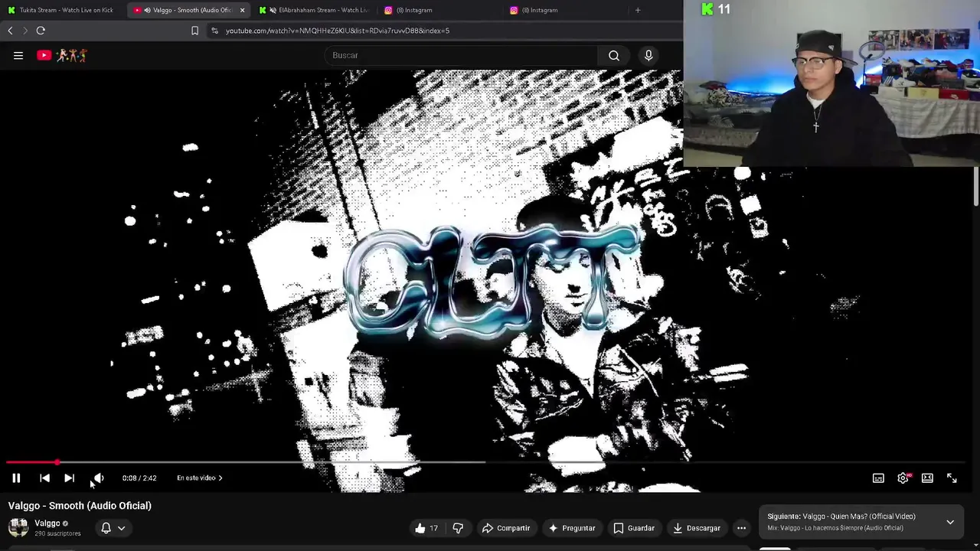Click the 0:08 / 2:42 time display
Screen dimensions: 980x551
pos(139,478)
